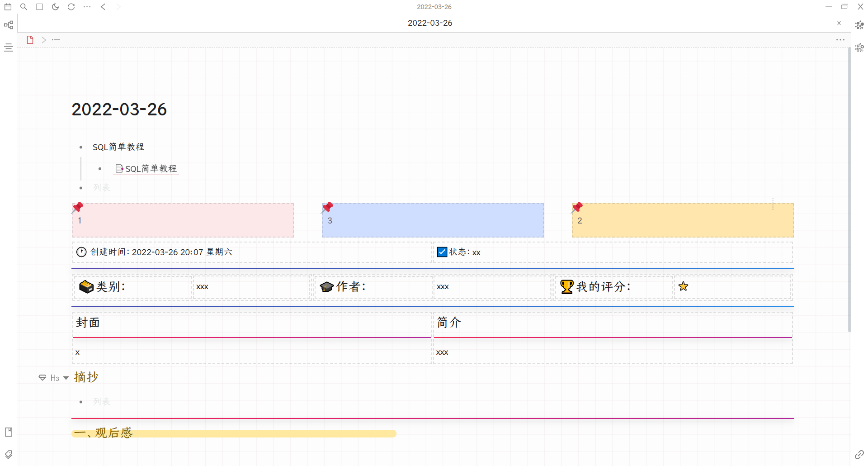Collapse the 摘抄 heading with the arrow
The width and height of the screenshot is (868, 466).
coord(66,378)
